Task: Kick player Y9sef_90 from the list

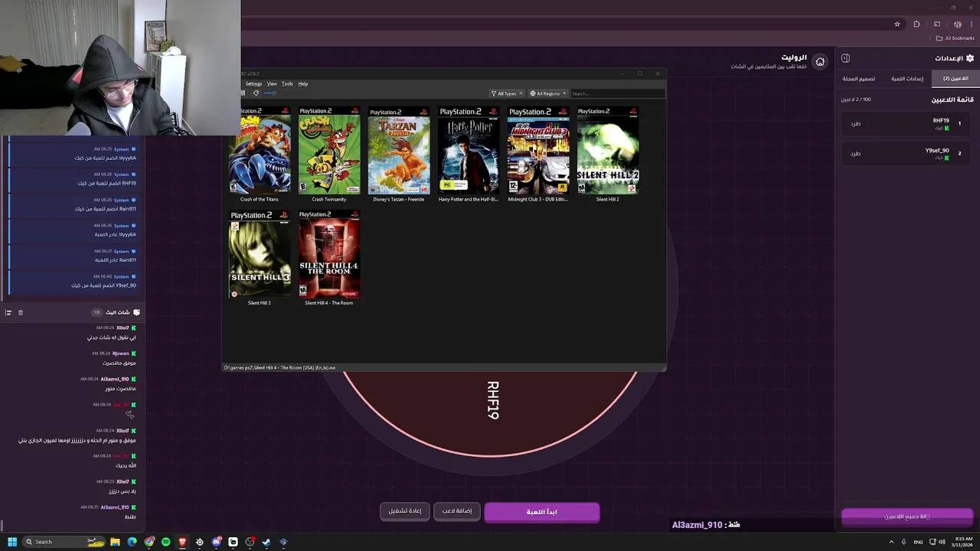Action: (855, 154)
